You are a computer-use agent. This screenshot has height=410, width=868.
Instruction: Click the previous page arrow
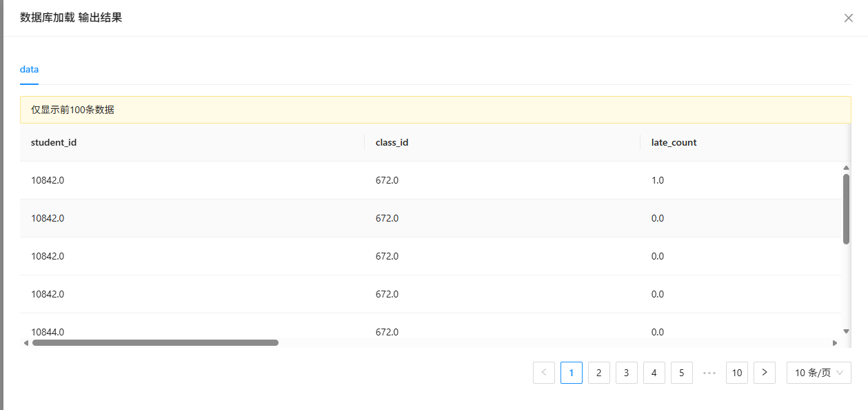[544, 373]
